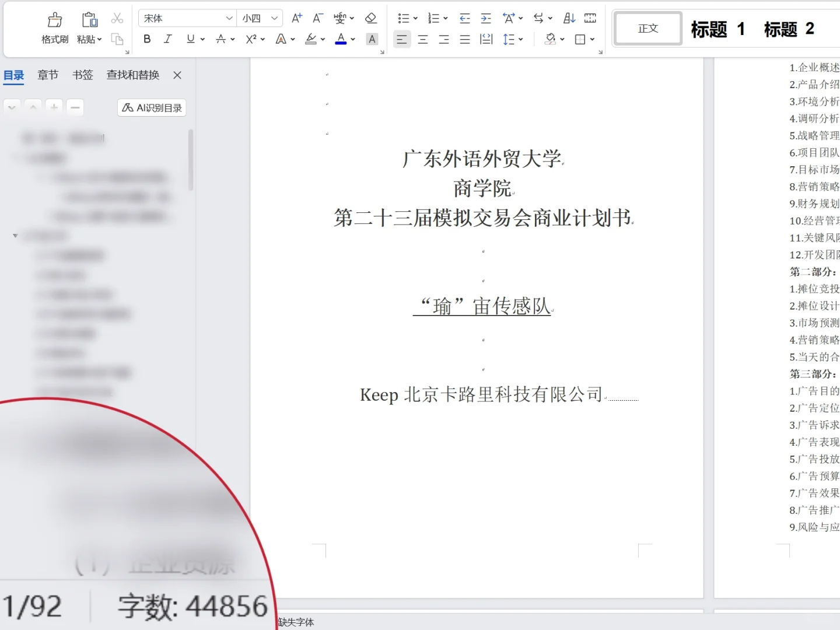840x630 pixels.
Task: Click the minus button in outline pane
Action: pos(75,107)
